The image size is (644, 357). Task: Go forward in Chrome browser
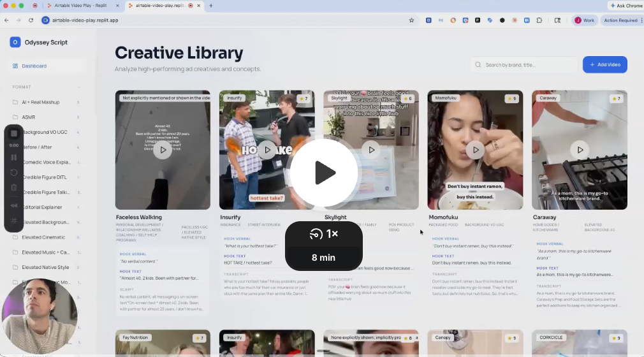coord(18,20)
